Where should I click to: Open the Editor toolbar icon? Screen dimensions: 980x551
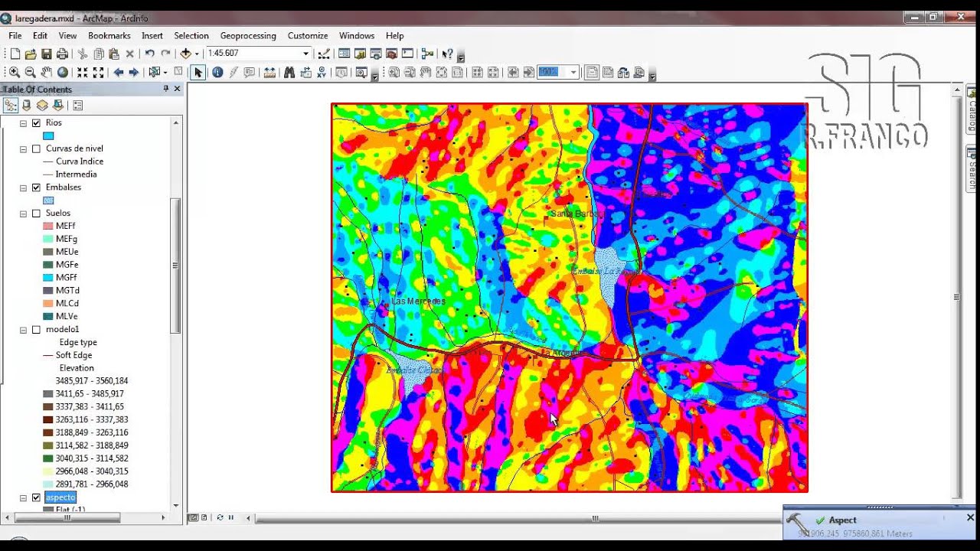tap(324, 54)
